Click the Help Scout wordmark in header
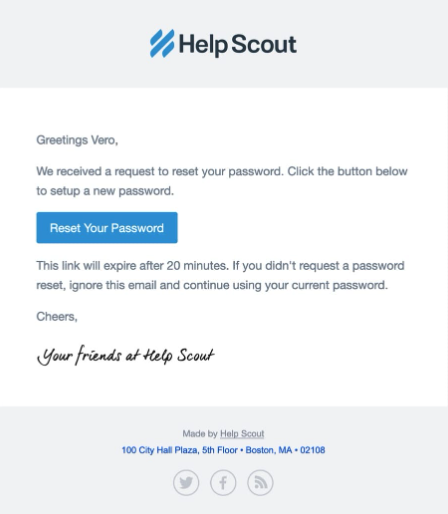 tap(238, 44)
